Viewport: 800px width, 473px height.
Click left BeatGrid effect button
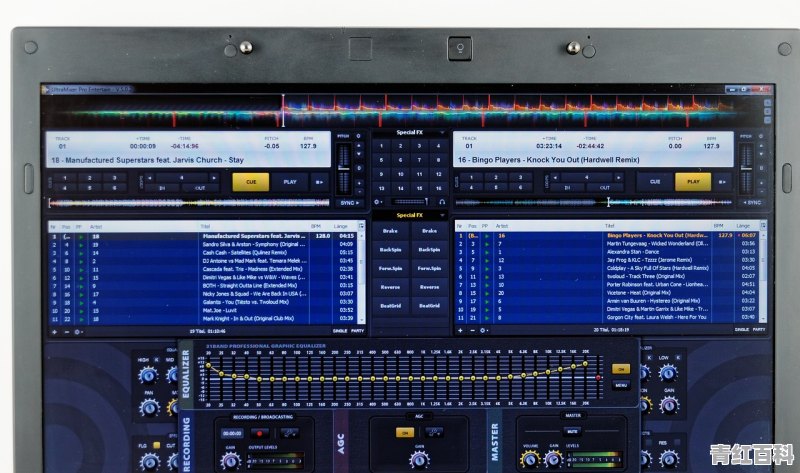point(390,306)
